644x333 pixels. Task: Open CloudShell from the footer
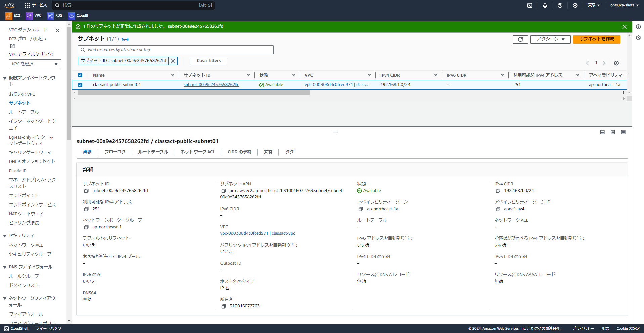[x=16, y=329]
